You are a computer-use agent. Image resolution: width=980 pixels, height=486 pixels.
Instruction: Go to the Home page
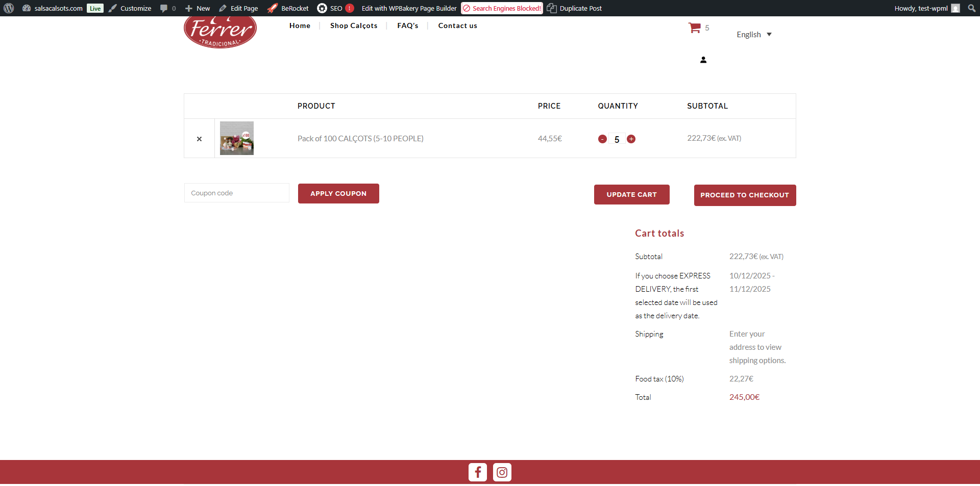tap(300, 25)
